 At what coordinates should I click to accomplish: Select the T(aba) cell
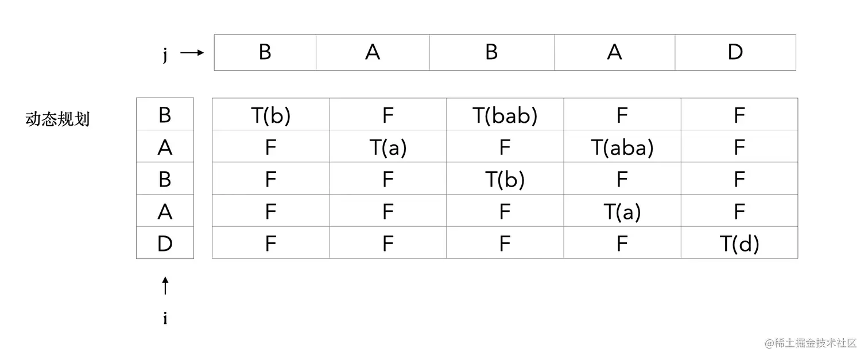tap(622, 148)
